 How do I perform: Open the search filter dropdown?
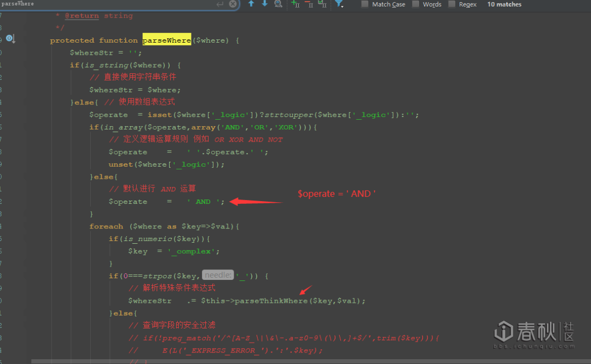[339, 4]
